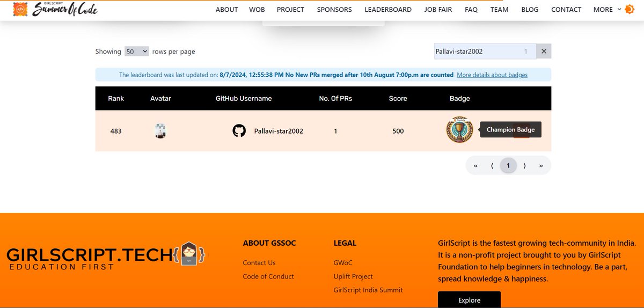Open the GitHub icon beside Pallavi-star2002
Viewport: 644px width, 308px height.
[239, 131]
